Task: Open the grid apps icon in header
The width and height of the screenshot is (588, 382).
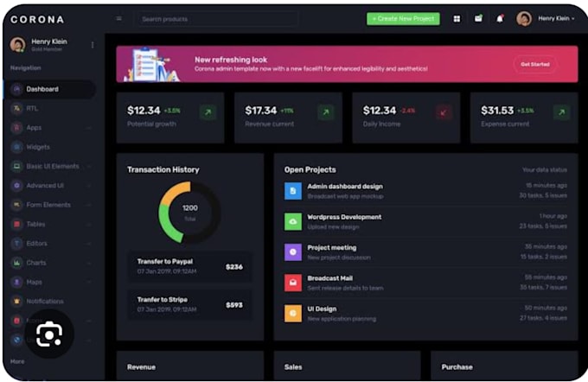Action: coord(457,18)
